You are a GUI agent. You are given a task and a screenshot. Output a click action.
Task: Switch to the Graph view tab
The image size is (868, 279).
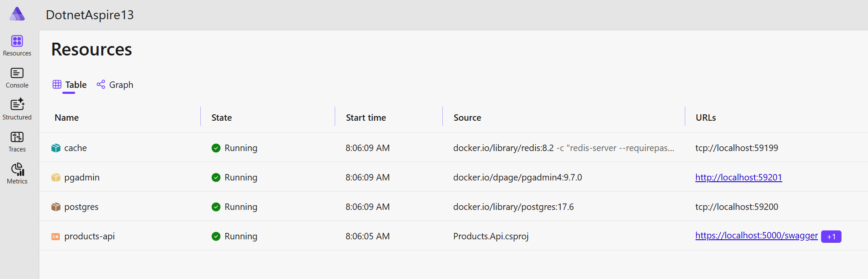[x=115, y=85]
